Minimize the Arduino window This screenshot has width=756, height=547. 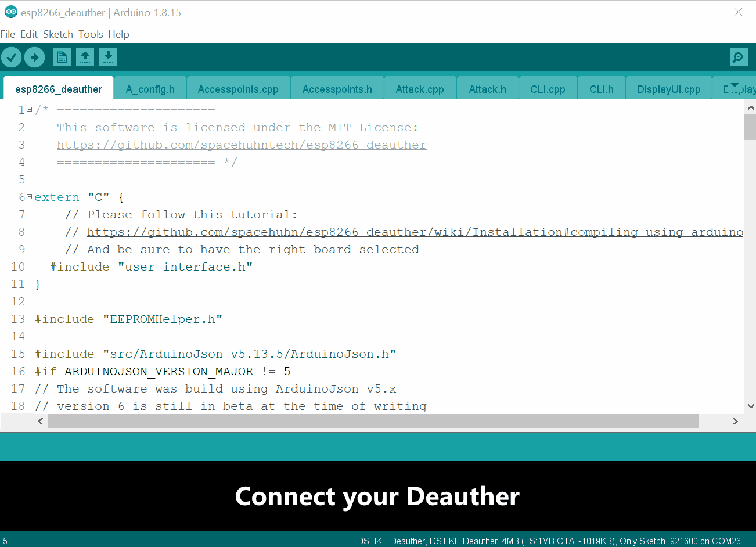[x=657, y=12]
